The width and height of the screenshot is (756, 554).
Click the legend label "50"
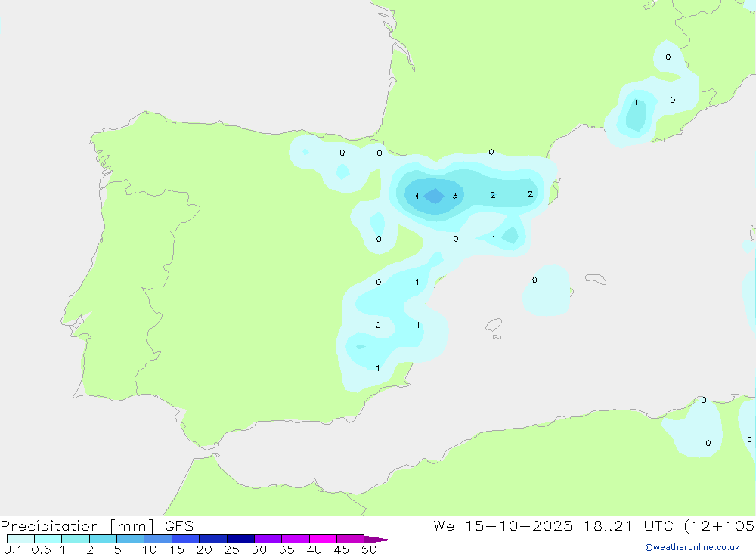click(369, 549)
